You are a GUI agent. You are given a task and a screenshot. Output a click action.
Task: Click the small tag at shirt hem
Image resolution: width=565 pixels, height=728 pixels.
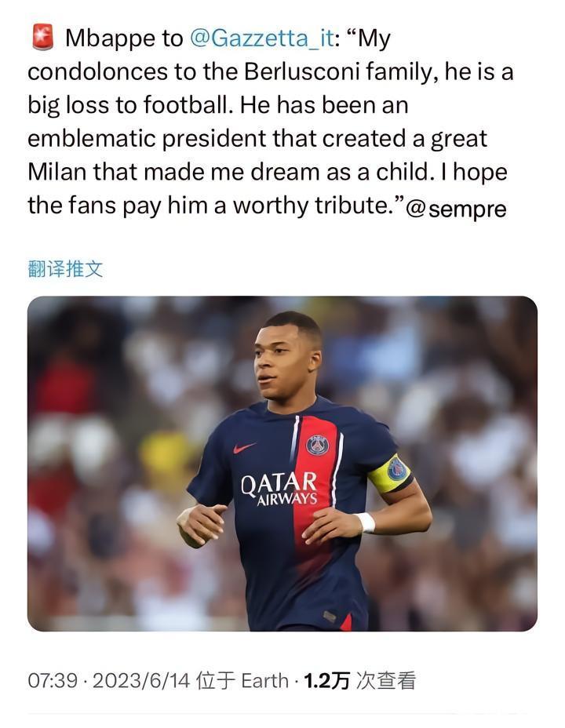(x=330, y=617)
